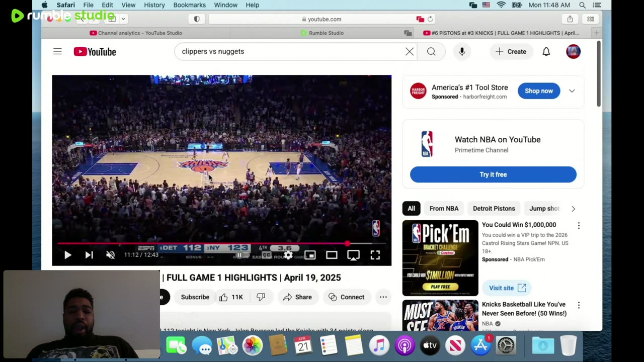Share the video
644x362 pixels.
(x=298, y=297)
